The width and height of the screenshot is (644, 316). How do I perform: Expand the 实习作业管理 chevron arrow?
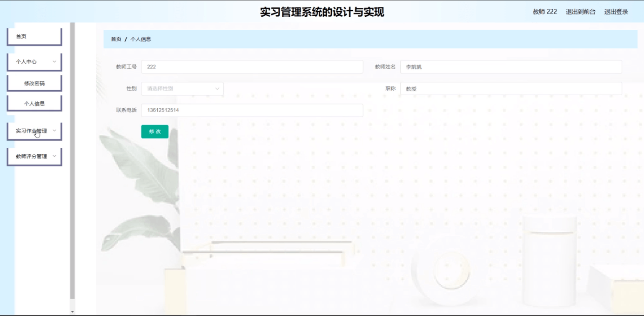(54, 131)
